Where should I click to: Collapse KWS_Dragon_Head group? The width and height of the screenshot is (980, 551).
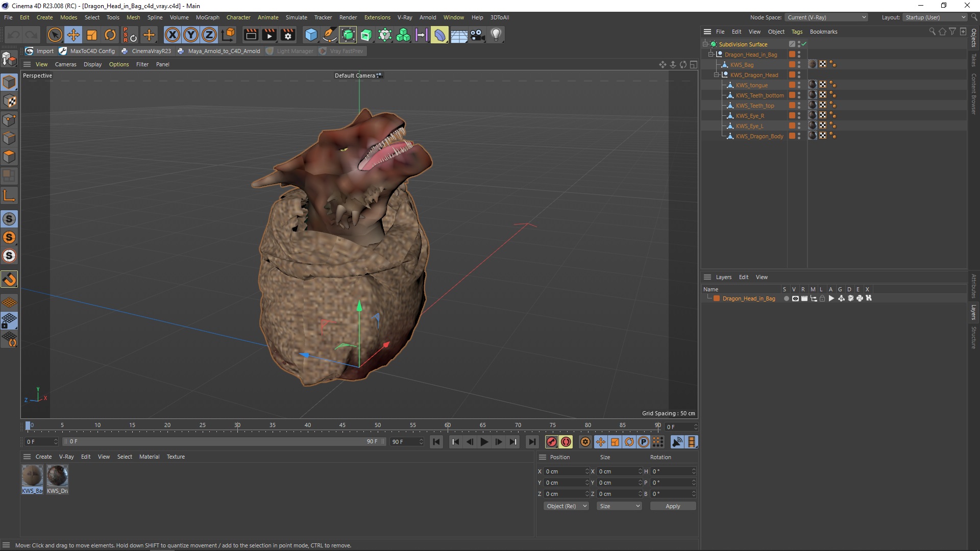[716, 75]
